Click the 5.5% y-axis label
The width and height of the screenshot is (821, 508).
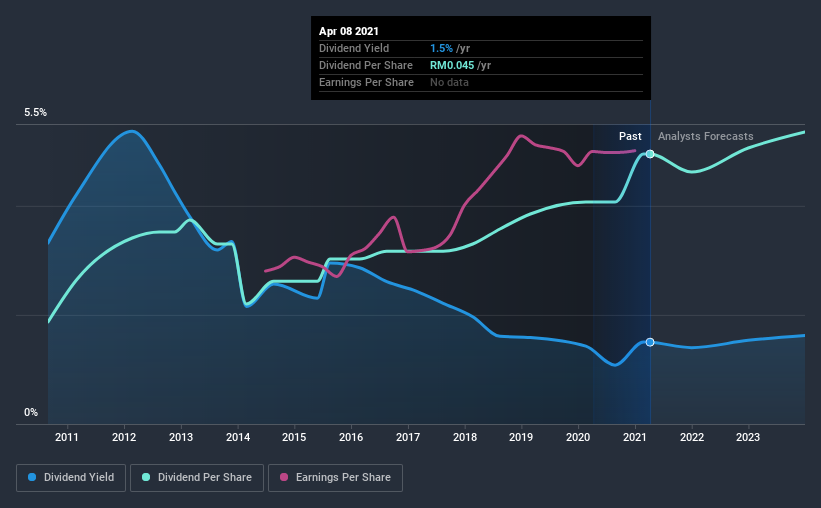coord(35,113)
